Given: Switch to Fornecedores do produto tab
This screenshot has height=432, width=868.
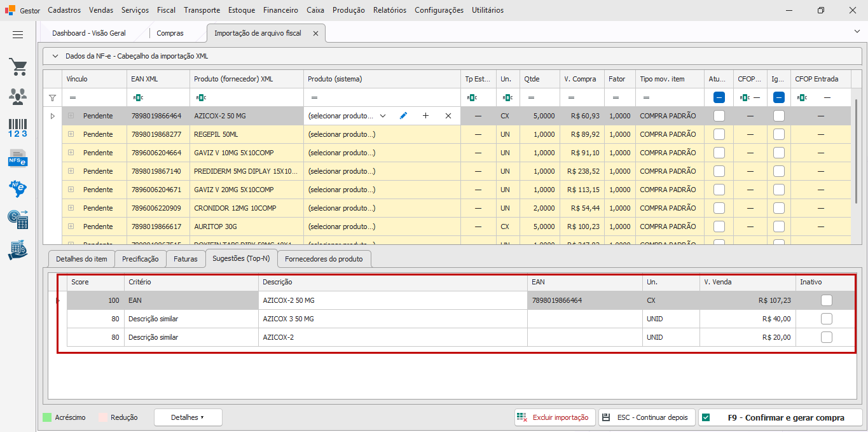Looking at the screenshot, I should click(324, 259).
